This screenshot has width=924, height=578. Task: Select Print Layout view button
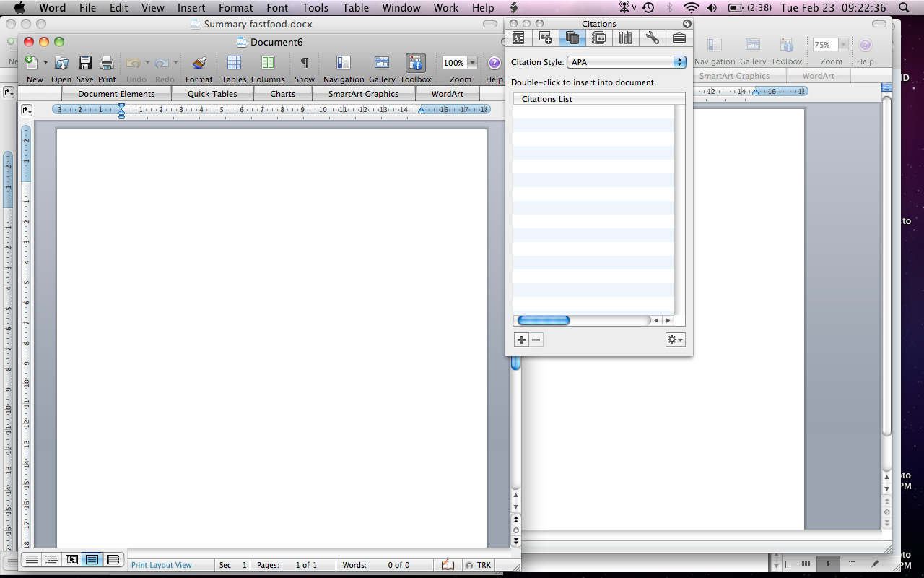pyautogui.click(x=92, y=559)
